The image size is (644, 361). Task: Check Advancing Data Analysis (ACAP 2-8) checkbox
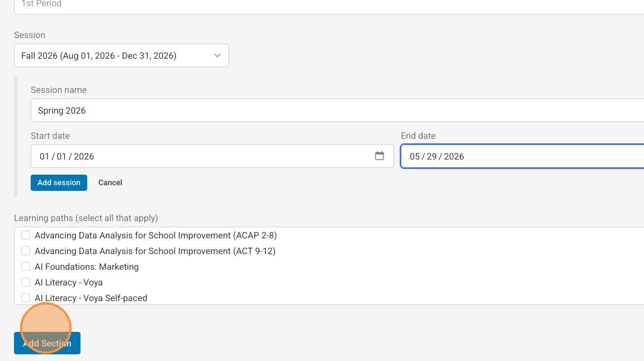pos(26,235)
